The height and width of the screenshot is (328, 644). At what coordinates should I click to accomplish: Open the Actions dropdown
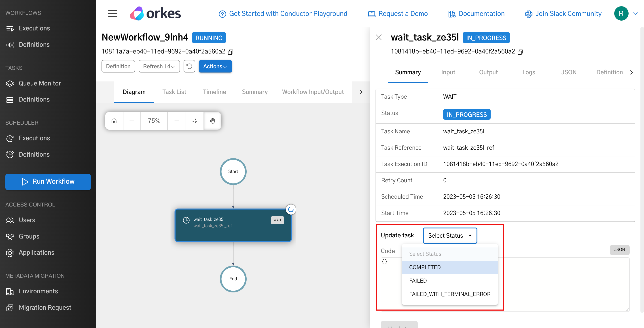(x=215, y=66)
